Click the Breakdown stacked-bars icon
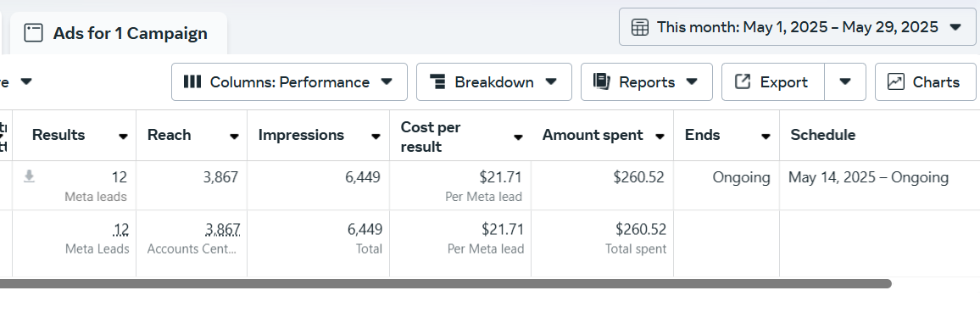This screenshot has height=324, width=980. click(437, 82)
